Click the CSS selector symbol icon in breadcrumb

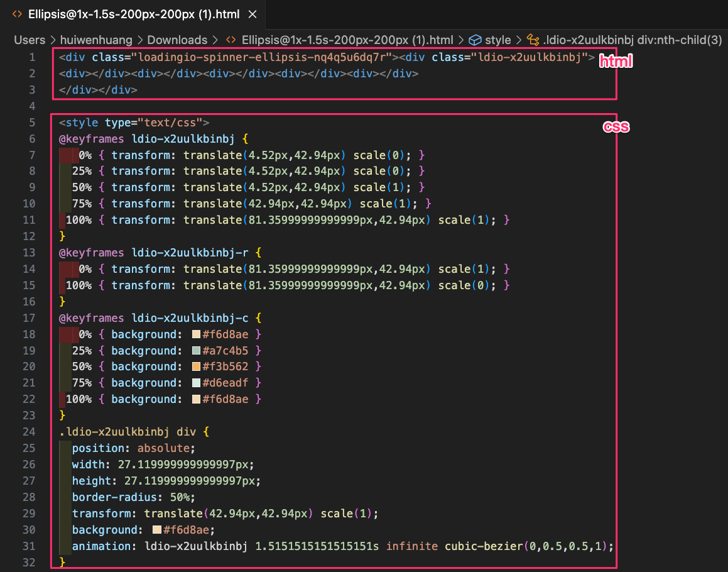(x=533, y=40)
